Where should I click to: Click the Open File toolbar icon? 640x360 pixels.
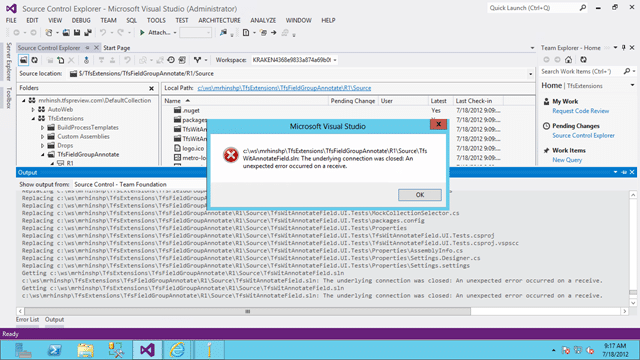[x=66, y=33]
